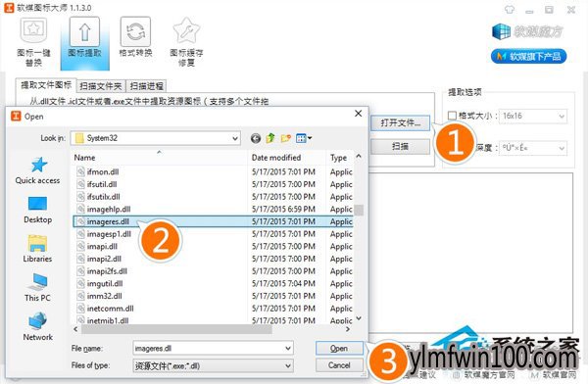Click the vertical scrollbar down arrow
The image size is (588, 384).
point(359,318)
